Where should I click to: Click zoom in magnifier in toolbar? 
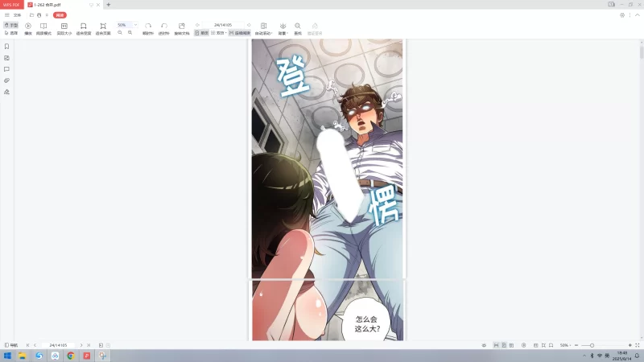pyautogui.click(x=130, y=32)
